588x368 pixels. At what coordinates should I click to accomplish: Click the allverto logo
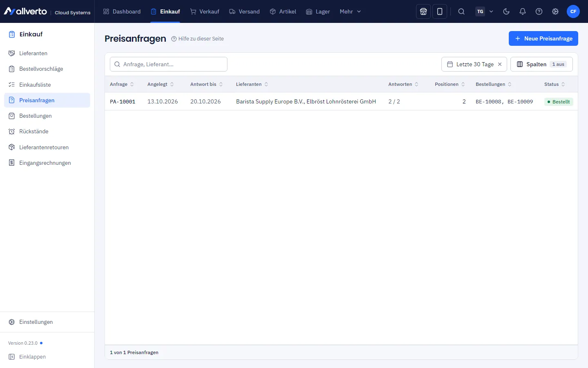click(x=25, y=11)
